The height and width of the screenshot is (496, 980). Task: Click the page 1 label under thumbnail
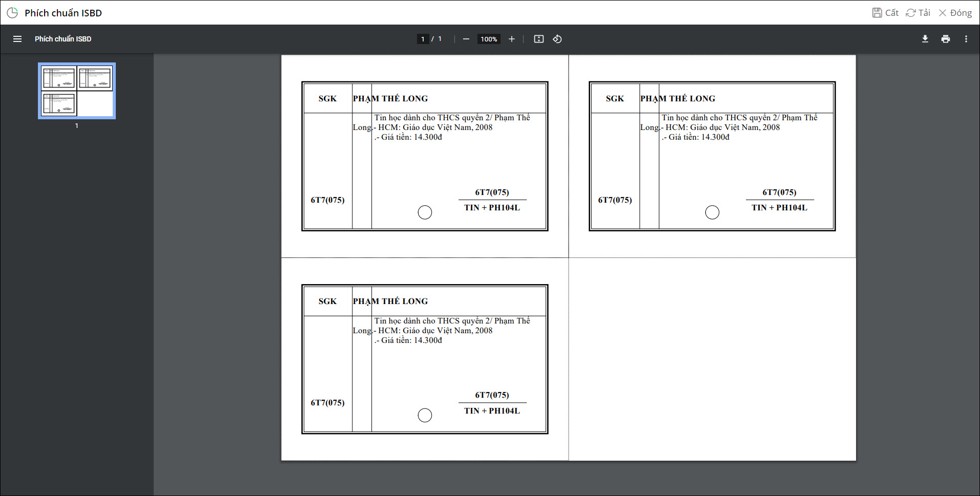tap(77, 126)
